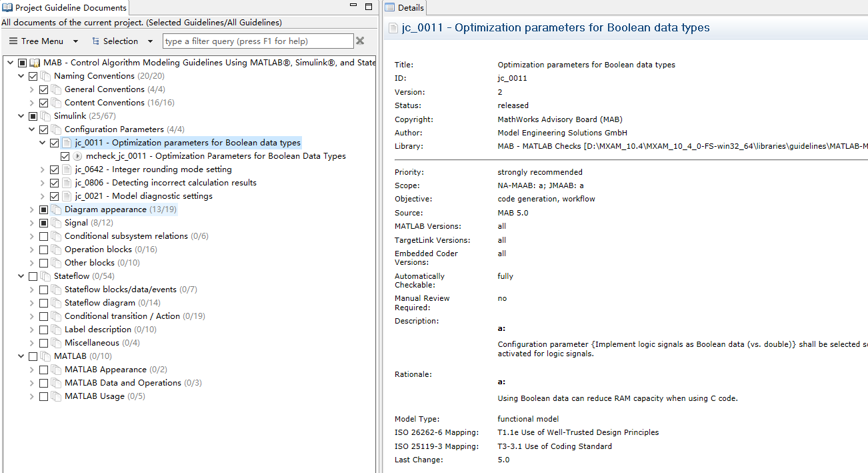
Task: Click the jc_0806 document icon
Action: (x=67, y=183)
